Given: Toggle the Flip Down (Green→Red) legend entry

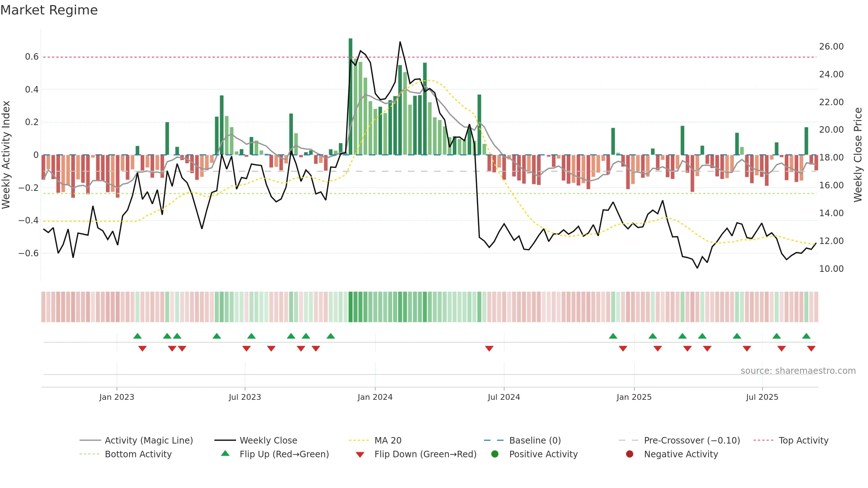Looking at the screenshot, I should click(416, 454).
